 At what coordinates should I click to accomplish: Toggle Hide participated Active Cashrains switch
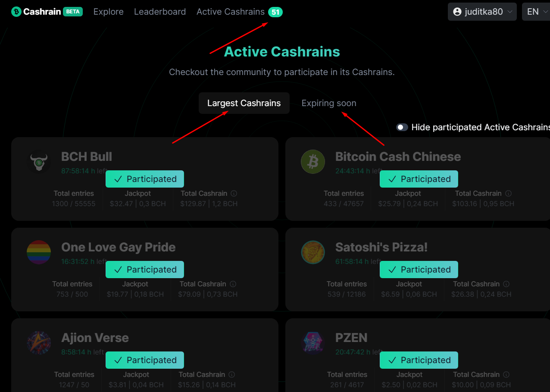click(402, 127)
